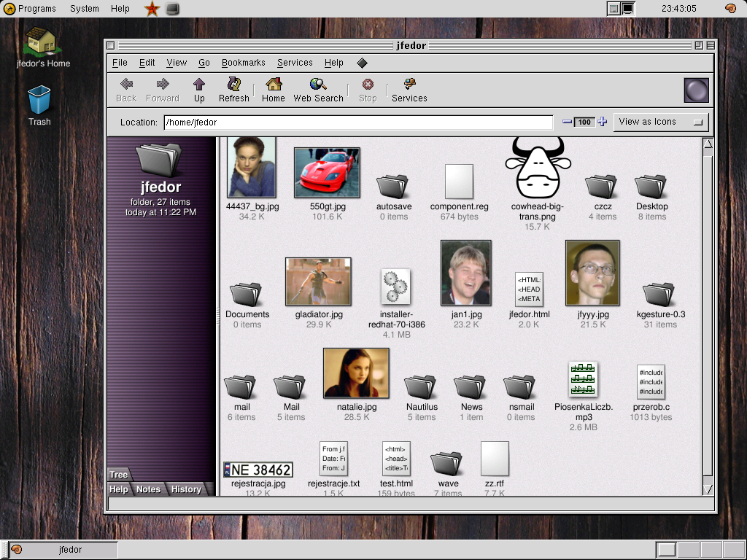747x560 pixels.
Task: Go up to the parent directory
Action: 199,89
